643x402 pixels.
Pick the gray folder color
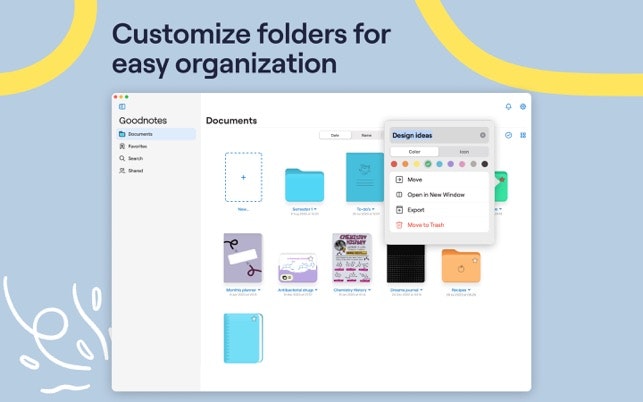coord(473,164)
